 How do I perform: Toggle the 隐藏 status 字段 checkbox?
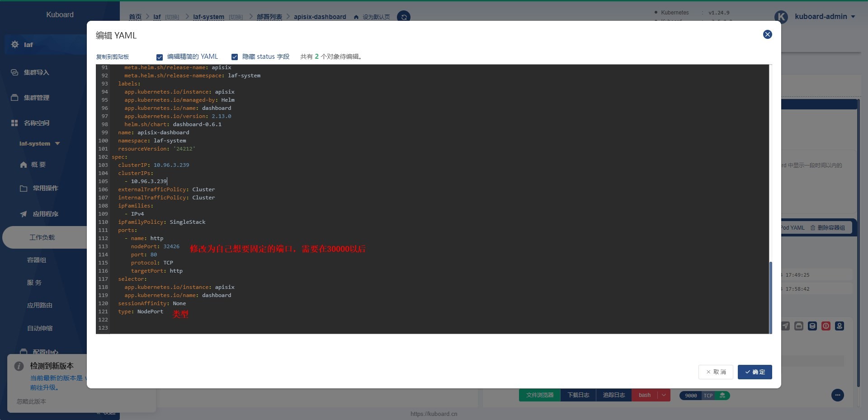[x=235, y=57]
